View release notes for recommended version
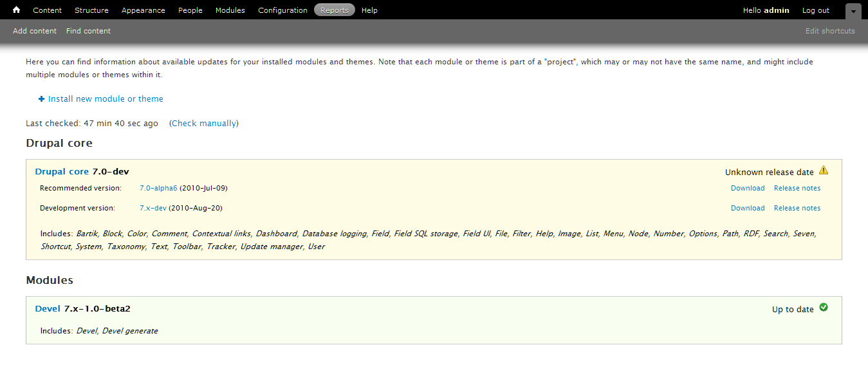868x374 pixels. pyautogui.click(x=797, y=189)
